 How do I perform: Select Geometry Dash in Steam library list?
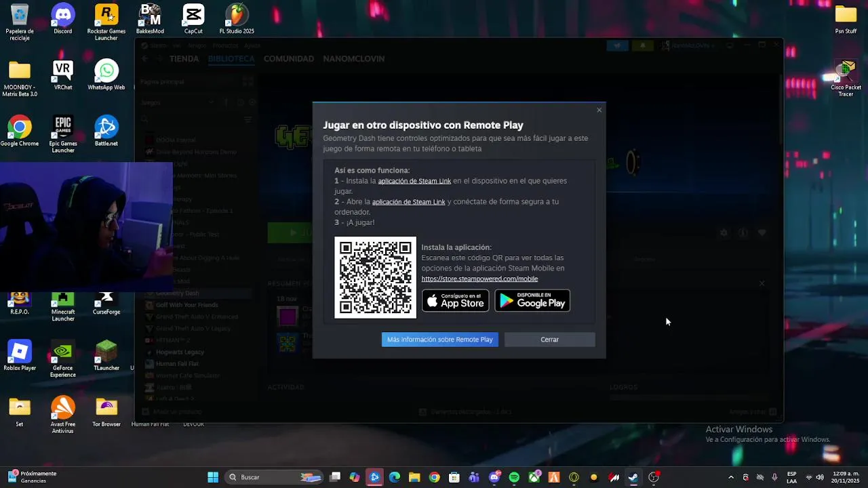point(178,293)
